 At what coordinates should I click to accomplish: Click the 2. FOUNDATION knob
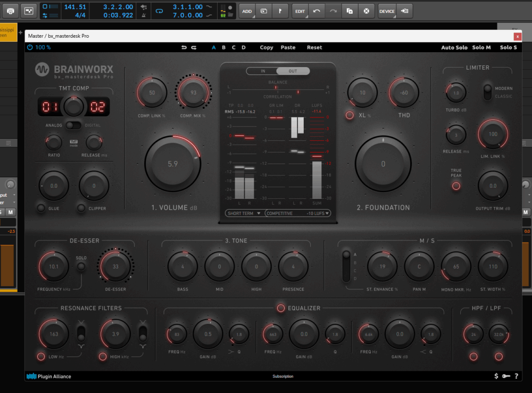coord(383,164)
